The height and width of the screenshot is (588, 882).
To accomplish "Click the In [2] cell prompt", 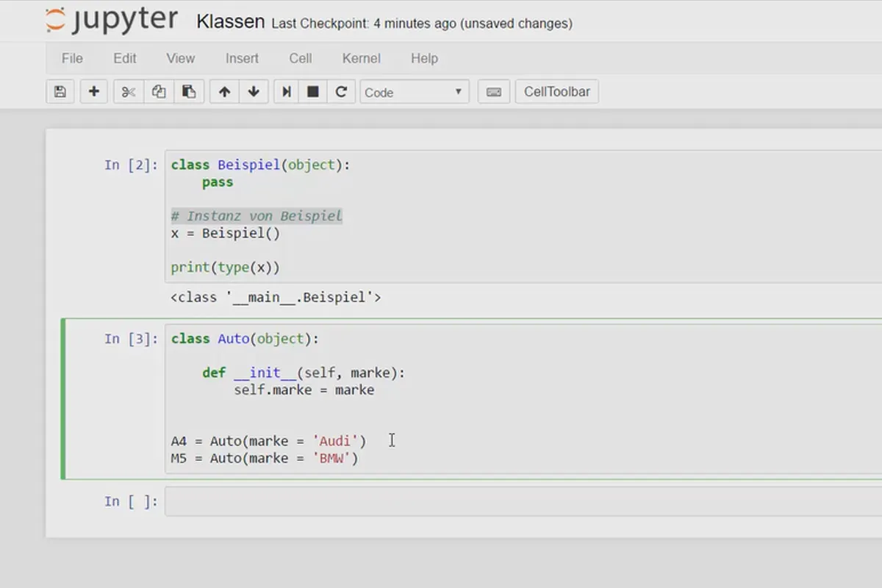I will point(131,165).
